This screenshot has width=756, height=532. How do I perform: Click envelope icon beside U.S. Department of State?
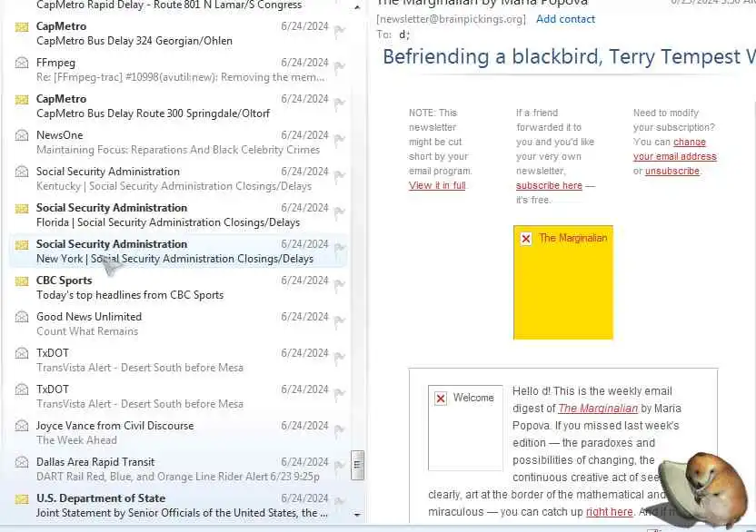click(22, 499)
